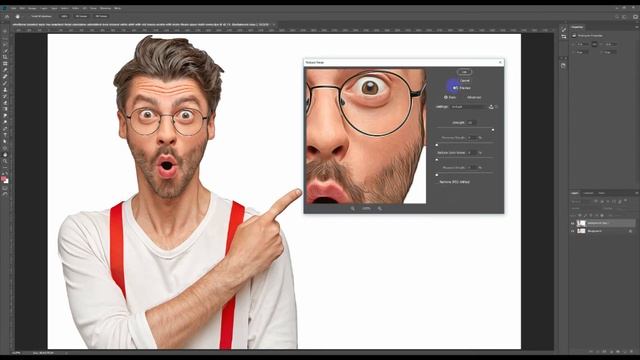Select the Frame tool
Screen dimensions: 640x360
(5, 64)
